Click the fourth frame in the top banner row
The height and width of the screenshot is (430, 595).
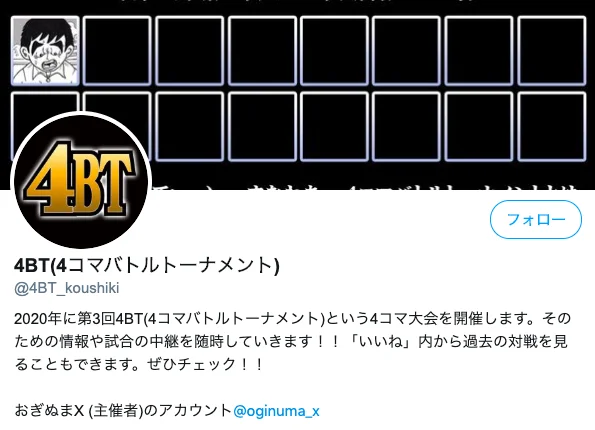click(x=262, y=50)
